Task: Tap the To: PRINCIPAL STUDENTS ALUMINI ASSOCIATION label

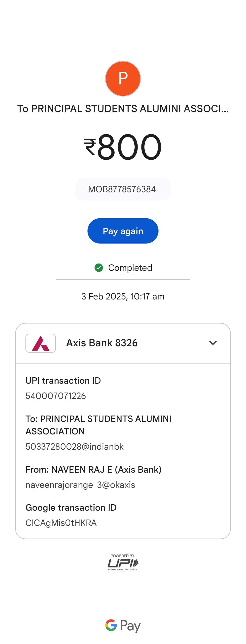Action: [98, 425]
